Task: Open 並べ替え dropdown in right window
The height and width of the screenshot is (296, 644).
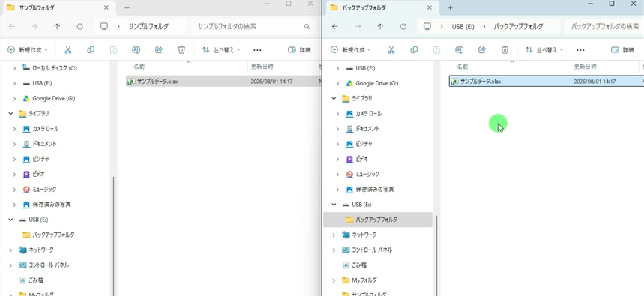Action: [544, 50]
